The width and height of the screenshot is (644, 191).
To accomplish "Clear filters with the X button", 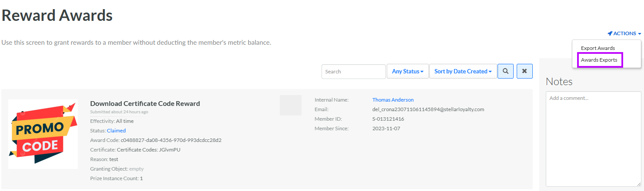I will click(524, 71).
